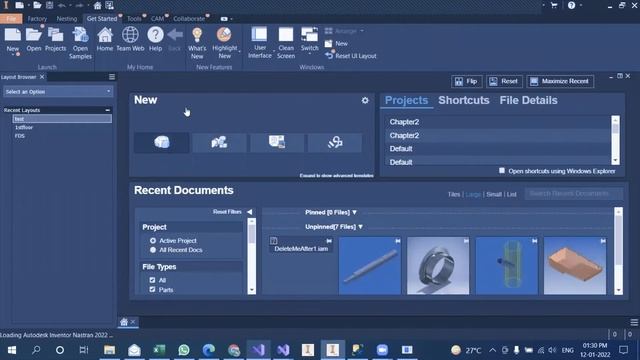Select Active Project radio button
The image size is (640, 360).
(153, 241)
